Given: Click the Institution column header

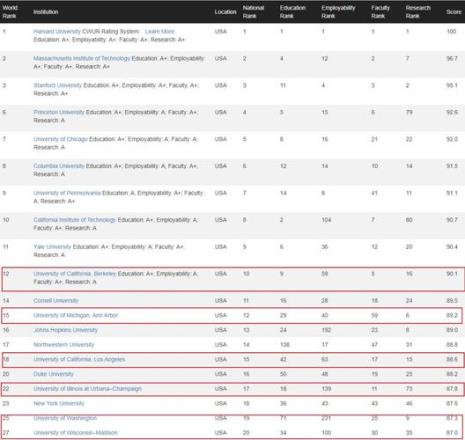Looking at the screenshot, I should coord(46,12).
